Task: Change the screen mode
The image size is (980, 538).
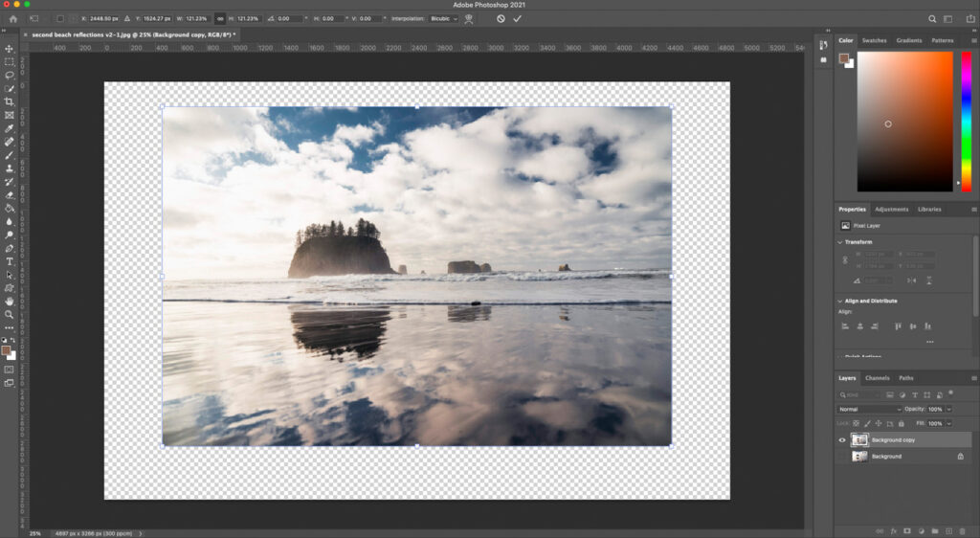Action: 10,383
